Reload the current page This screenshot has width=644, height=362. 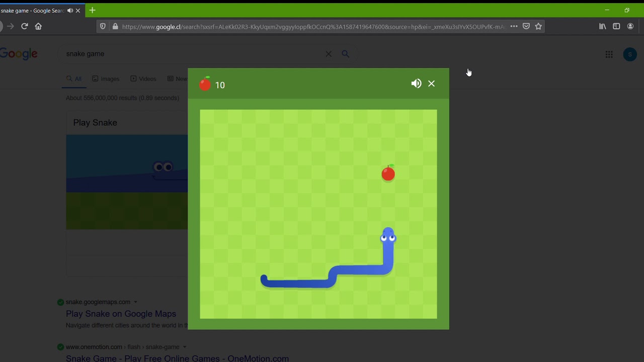coord(24,26)
